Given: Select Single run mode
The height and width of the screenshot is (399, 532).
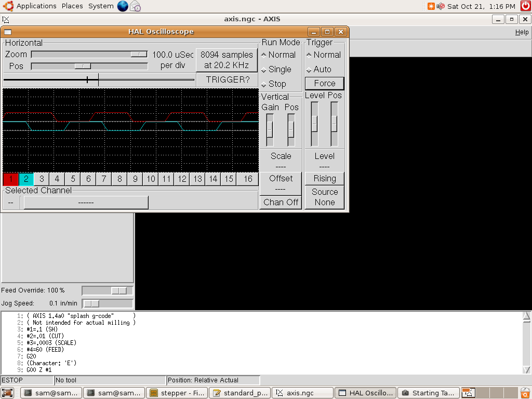Looking at the screenshot, I should tap(276, 69).
